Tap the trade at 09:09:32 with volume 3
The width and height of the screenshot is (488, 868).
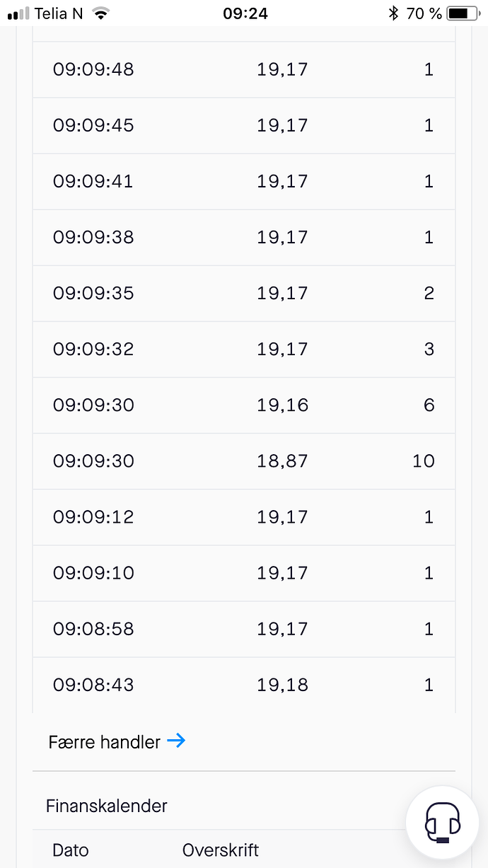pyautogui.click(x=244, y=349)
